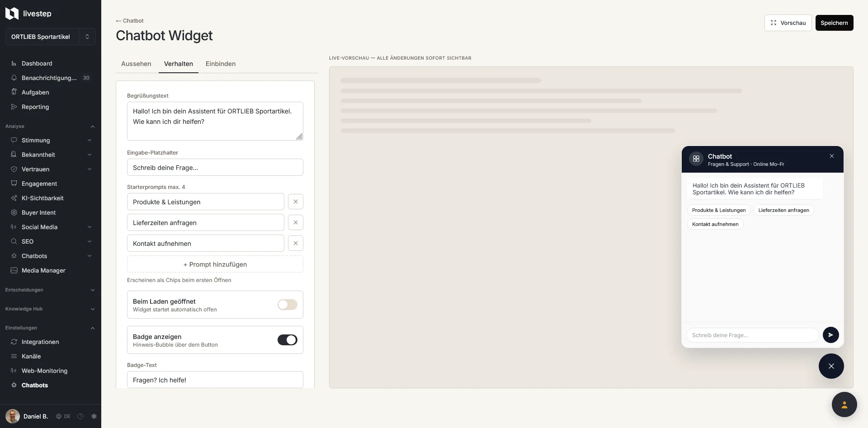
Task: Disable the 'Badge anzeigen' switch
Action: [288, 340]
